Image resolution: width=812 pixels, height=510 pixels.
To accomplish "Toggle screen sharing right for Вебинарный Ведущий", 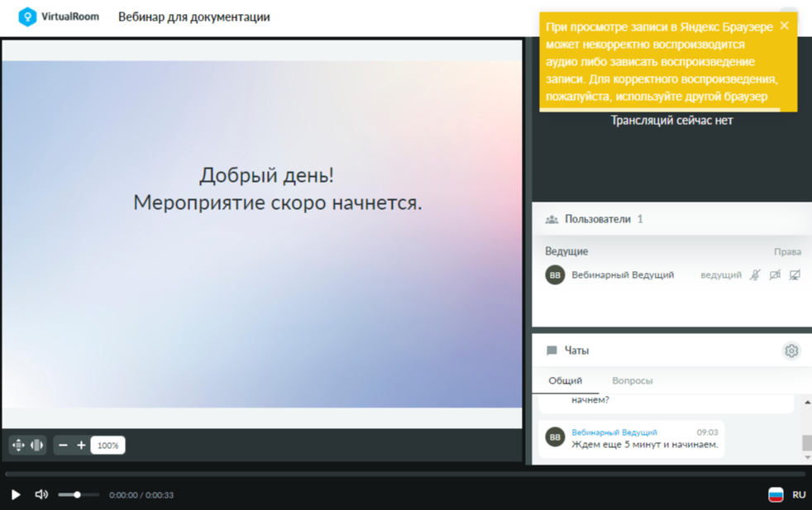I will pyautogui.click(x=795, y=275).
